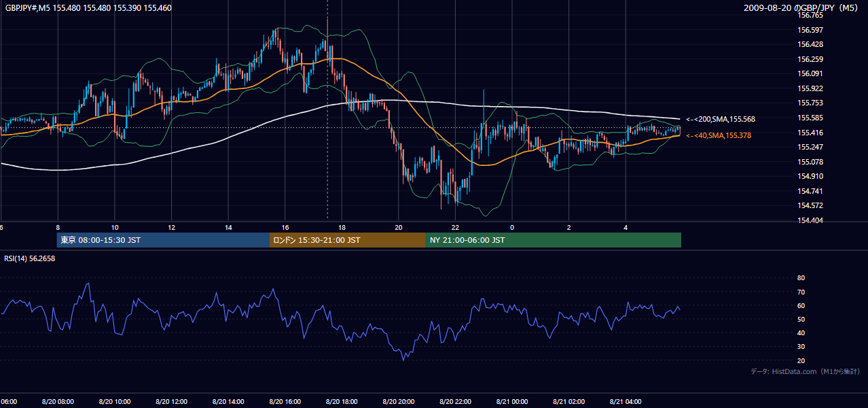Click the RSI(14) 56.2658 indicator label
Viewport: 868px width, 408px height.
tap(30, 258)
